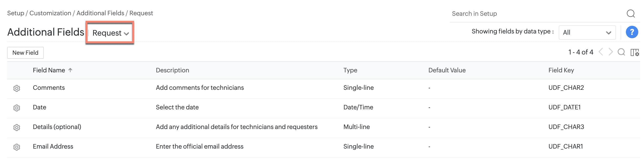Select the Email Address field name
The image size is (644, 161).
53,146
